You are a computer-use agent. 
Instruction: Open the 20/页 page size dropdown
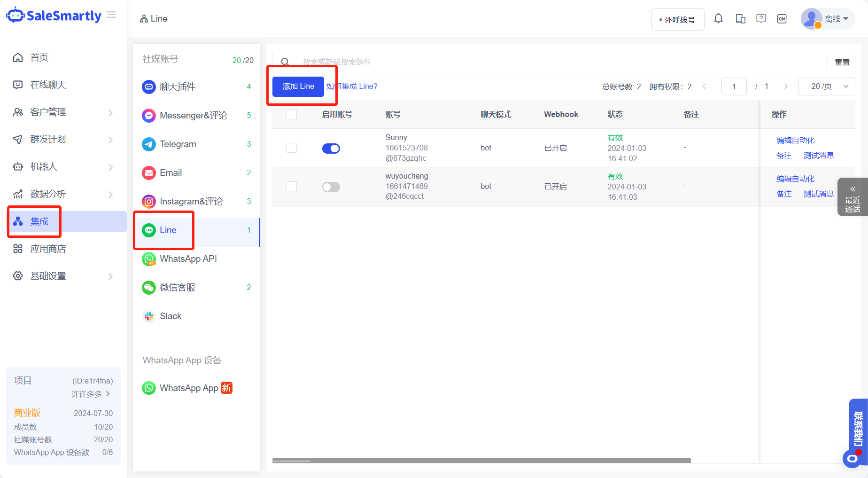point(826,86)
